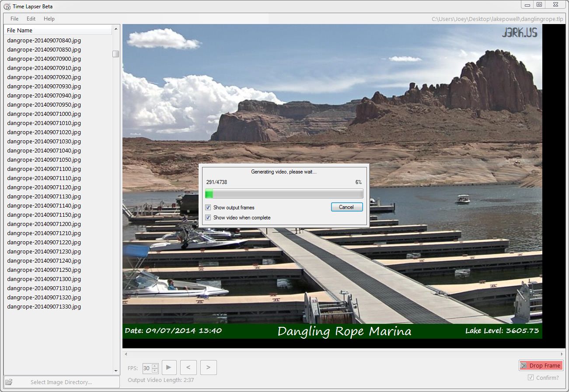Click the Time Lapser app icon in title bar

point(7,6)
